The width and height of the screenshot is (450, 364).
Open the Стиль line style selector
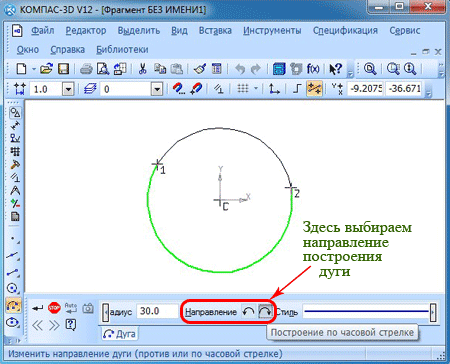366,312
